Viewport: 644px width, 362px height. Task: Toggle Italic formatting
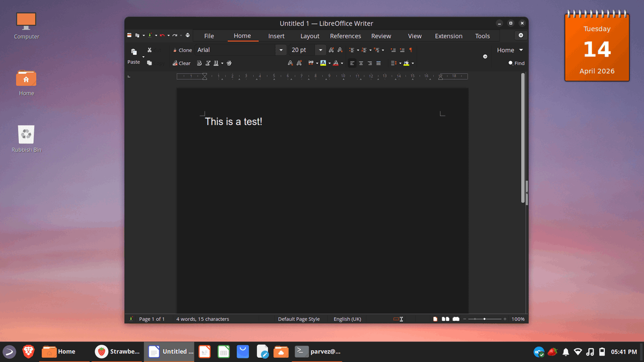click(x=208, y=63)
